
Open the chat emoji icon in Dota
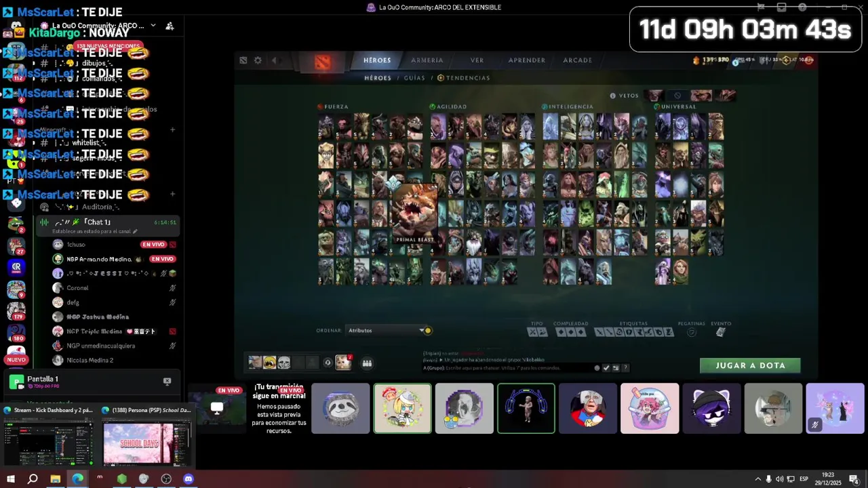click(x=597, y=368)
